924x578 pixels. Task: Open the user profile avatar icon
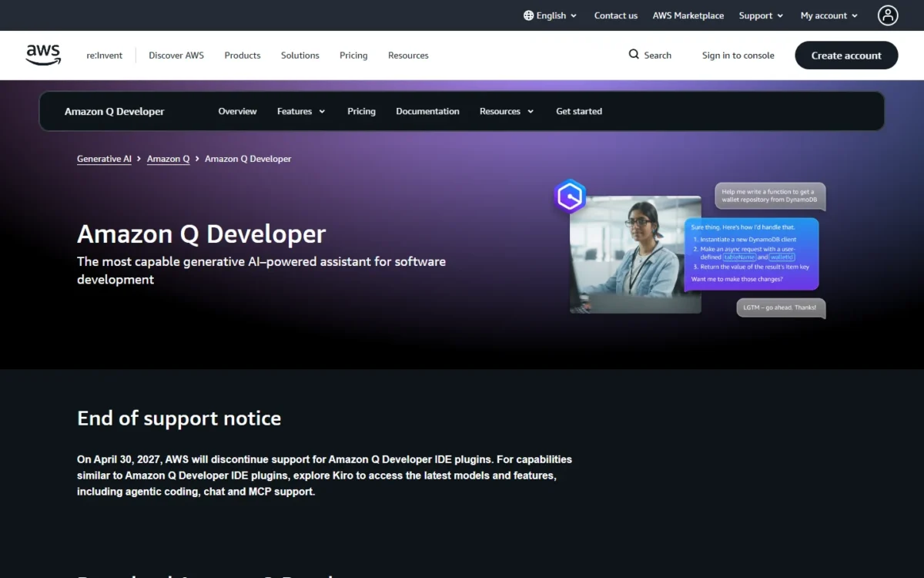[888, 15]
